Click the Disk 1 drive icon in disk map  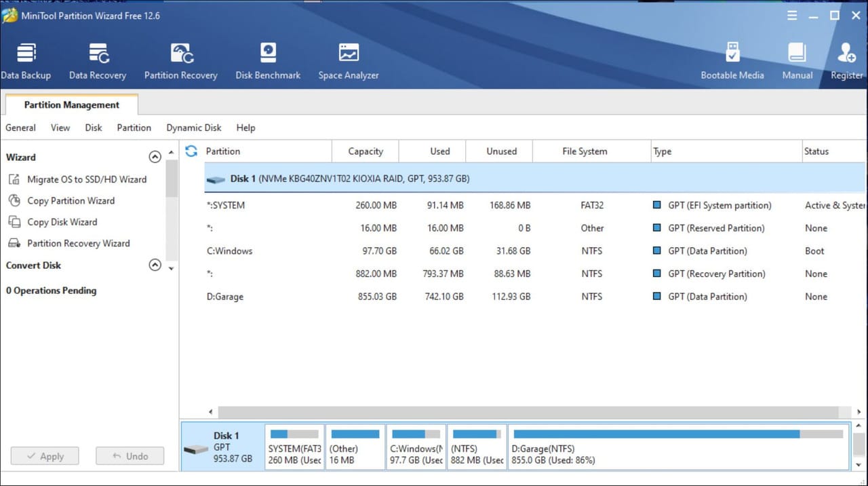(x=196, y=449)
